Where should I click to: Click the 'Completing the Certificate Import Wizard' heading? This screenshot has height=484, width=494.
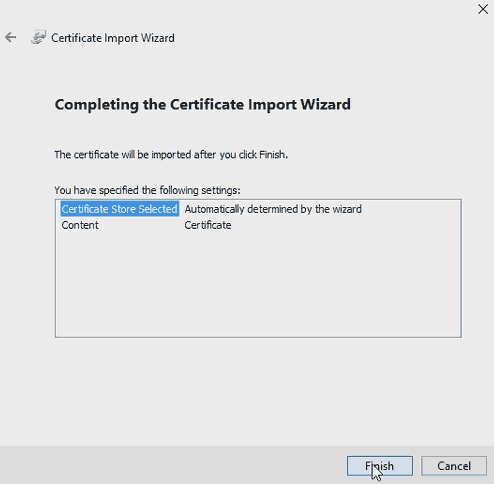click(x=203, y=105)
